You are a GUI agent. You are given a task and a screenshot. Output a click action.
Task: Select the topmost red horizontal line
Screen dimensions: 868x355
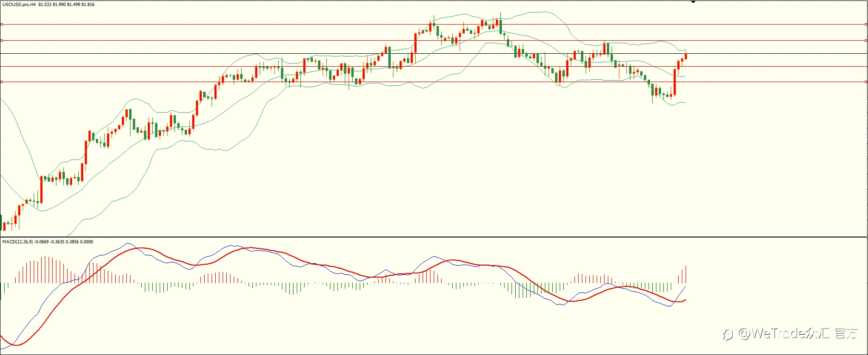pos(434,24)
